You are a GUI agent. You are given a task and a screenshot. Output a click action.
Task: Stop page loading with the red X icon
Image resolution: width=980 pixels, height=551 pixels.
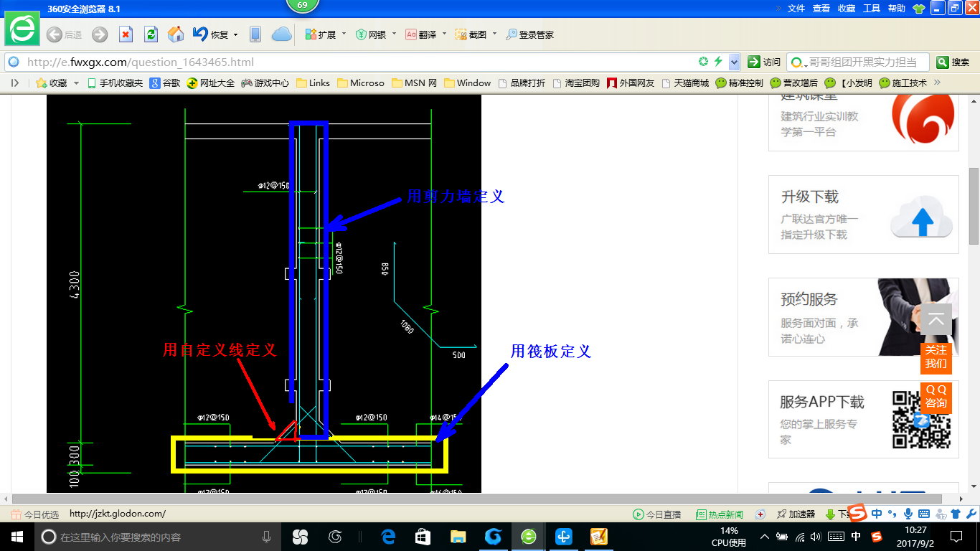pyautogui.click(x=126, y=34)
